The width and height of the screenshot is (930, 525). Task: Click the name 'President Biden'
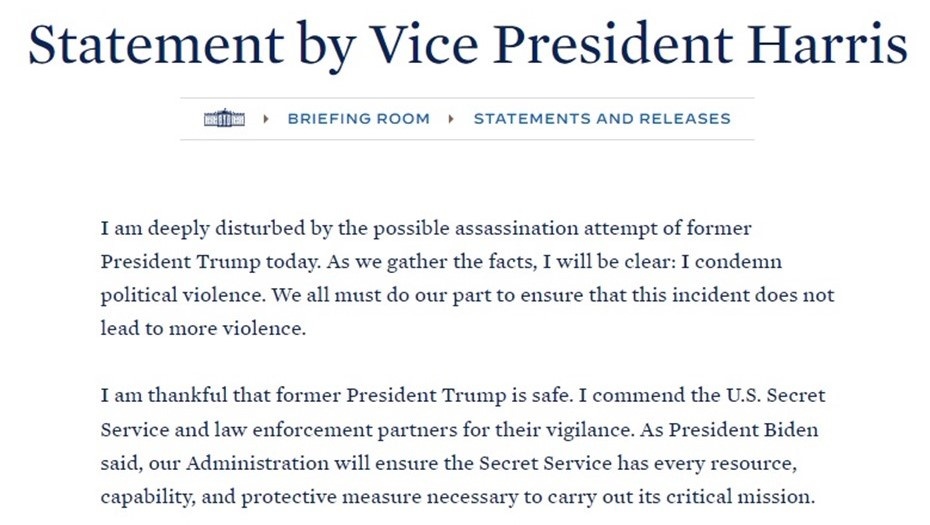pos(744,429)
